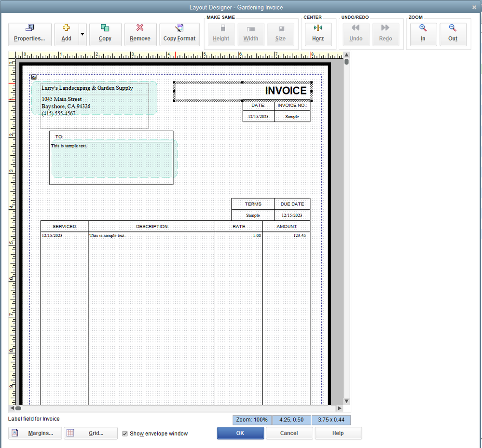Click the Add element button

[x=66, y=34]
